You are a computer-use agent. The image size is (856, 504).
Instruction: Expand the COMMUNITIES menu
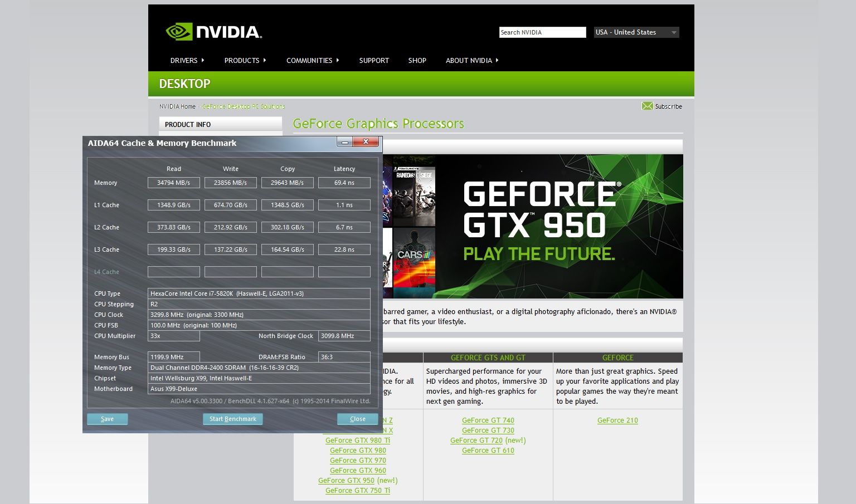click(x=313, y=60)
